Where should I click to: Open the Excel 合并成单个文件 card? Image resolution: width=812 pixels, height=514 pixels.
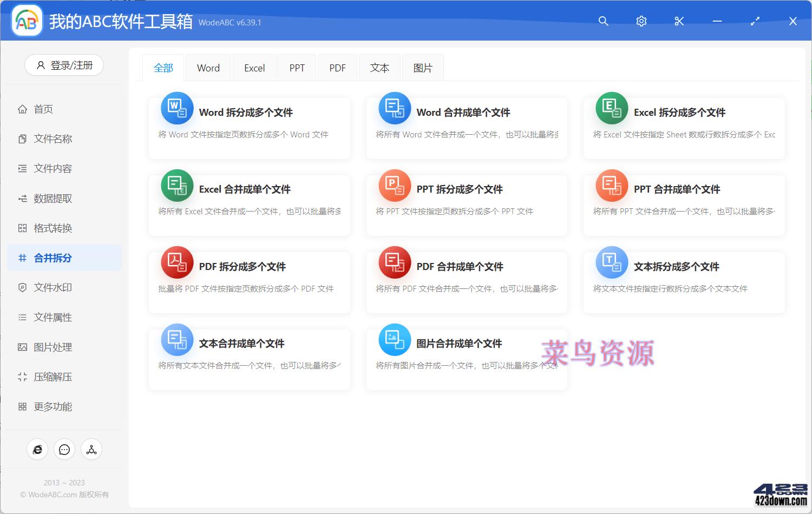249,205
